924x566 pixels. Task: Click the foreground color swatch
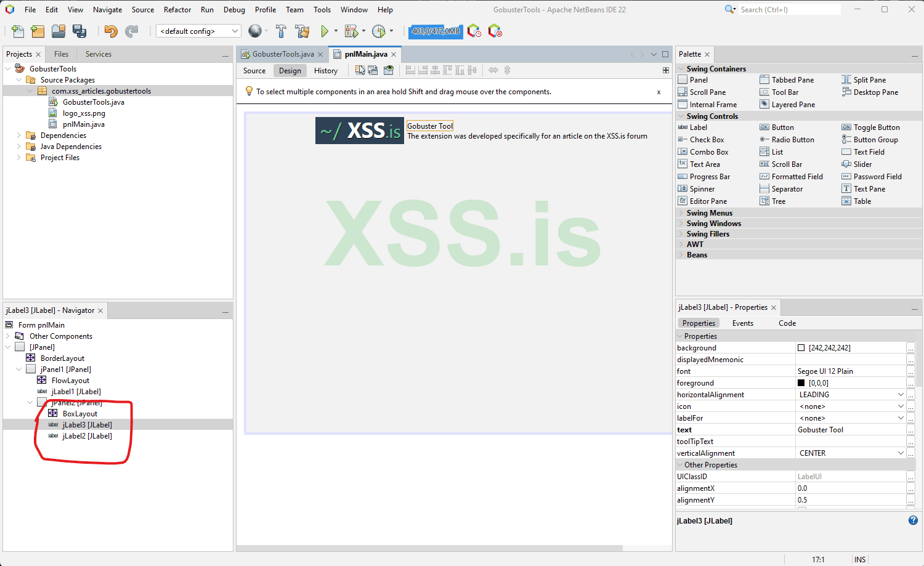click(x=801, y=383)
